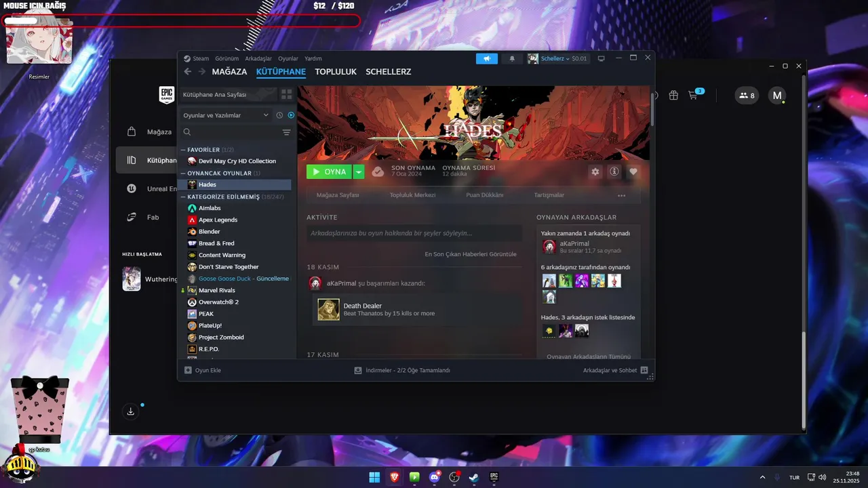Click Epic Games window scrollbar
Viewport: 868px width, 488px height.
click(x=804, y=381)
